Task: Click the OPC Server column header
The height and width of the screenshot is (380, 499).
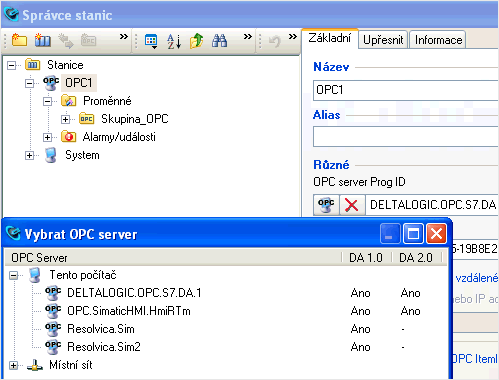Action: coord(174,258)
